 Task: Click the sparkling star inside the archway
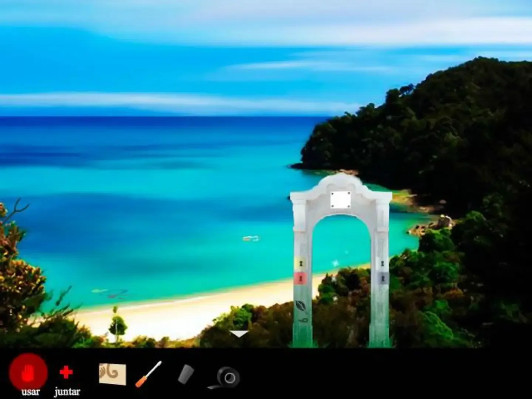click(x=336, y=263)
